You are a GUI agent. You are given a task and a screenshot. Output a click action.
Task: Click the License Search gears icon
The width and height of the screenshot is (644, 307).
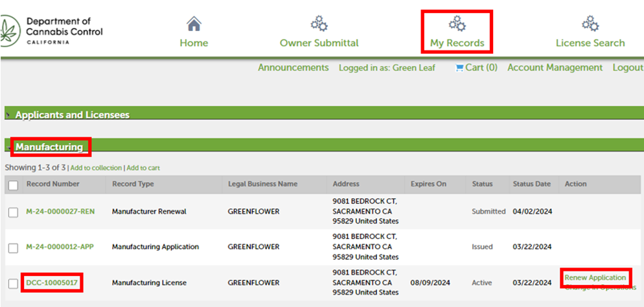pyautogui.click(x=590, y=24)
